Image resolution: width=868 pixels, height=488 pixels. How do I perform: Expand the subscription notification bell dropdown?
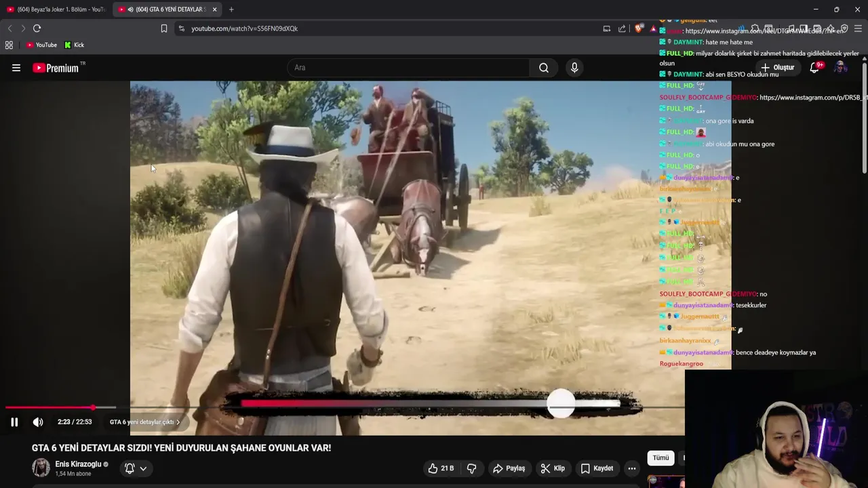point(136,468)
